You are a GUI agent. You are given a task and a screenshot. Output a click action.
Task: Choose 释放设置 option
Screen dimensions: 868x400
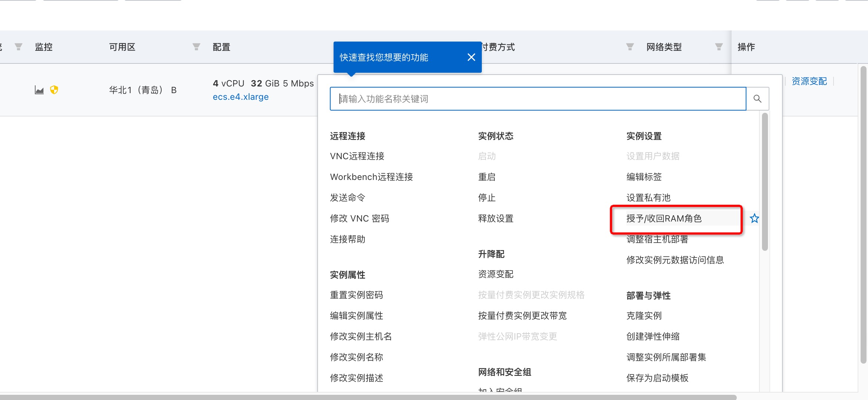pos(496,219)
